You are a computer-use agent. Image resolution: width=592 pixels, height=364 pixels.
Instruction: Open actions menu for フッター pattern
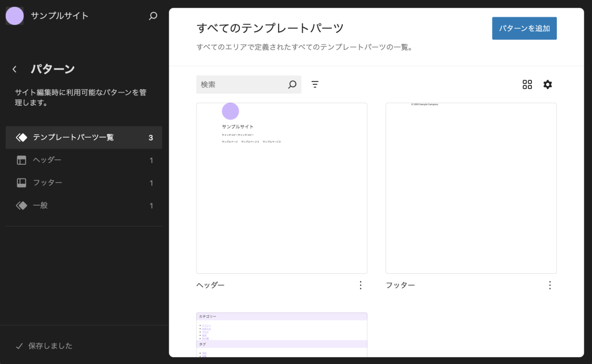(550, 285)
